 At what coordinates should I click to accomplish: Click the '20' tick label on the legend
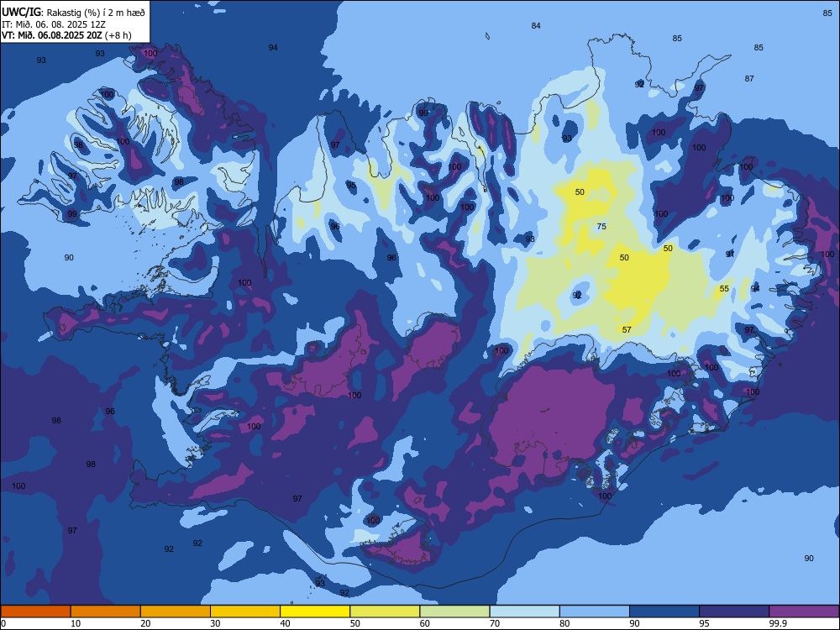click(x=145, y=623)
